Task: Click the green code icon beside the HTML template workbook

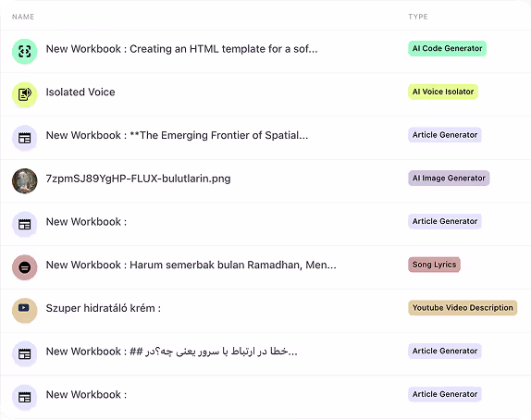Action: 25,52
